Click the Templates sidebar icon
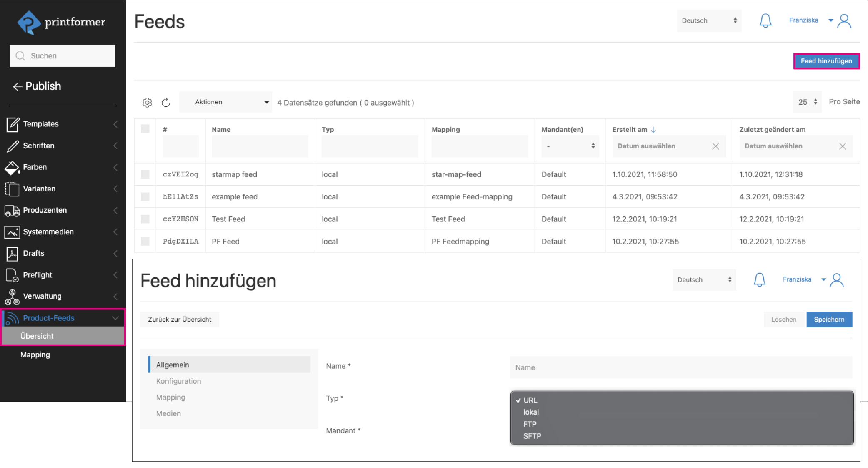The height and width of the screenshot is (468, 868). (x=13, y=124)
